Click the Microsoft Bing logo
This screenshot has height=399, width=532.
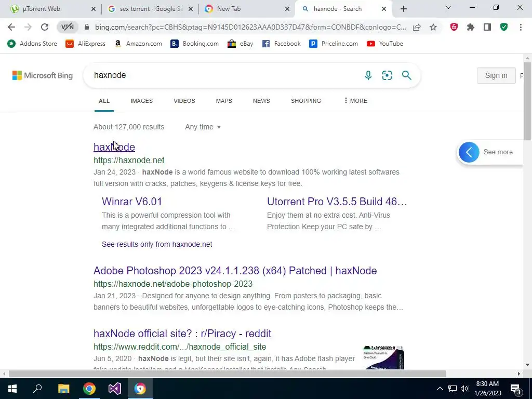point(43,75)
